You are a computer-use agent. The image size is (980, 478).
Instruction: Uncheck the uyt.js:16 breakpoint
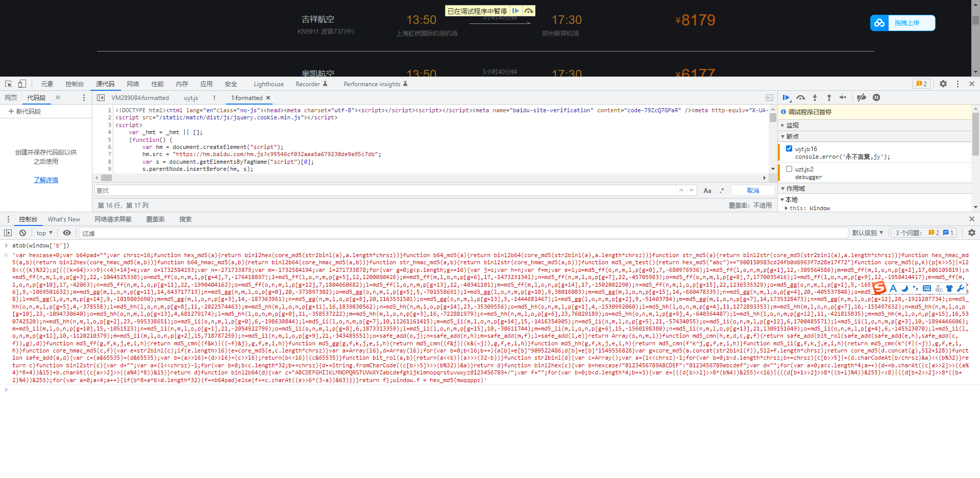pos(789,148)
